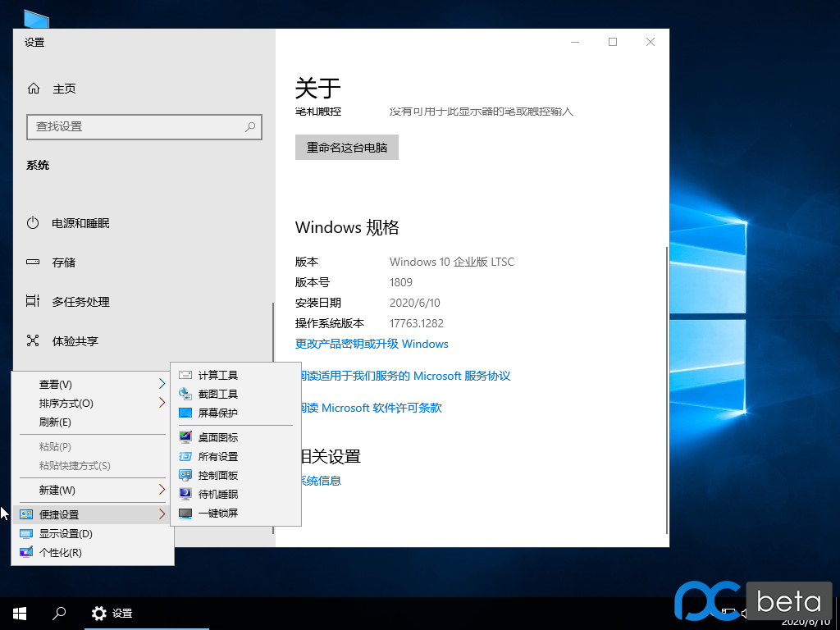Select 查看(V) in context menu
Image resolution: width=840 pixels, height=630 pixels.
click(x=92, y=384)
